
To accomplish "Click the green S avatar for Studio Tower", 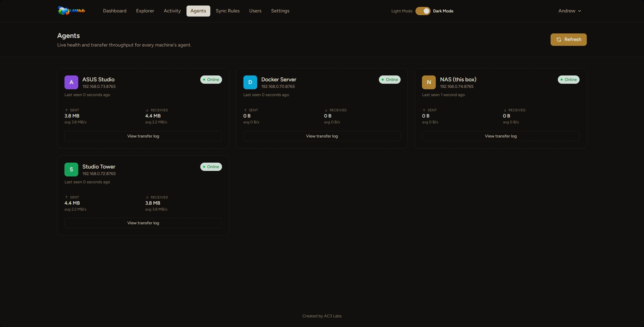I will click(x=71, y=170).
